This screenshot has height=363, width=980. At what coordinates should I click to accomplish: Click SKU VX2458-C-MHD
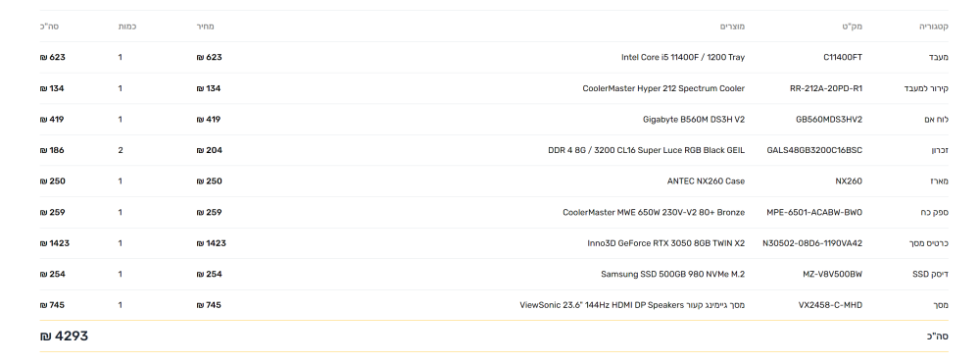[x=830, y=305]
